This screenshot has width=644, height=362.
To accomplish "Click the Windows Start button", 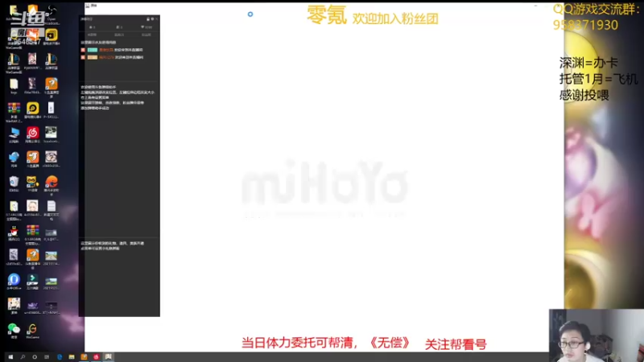I will pos(10,357).
